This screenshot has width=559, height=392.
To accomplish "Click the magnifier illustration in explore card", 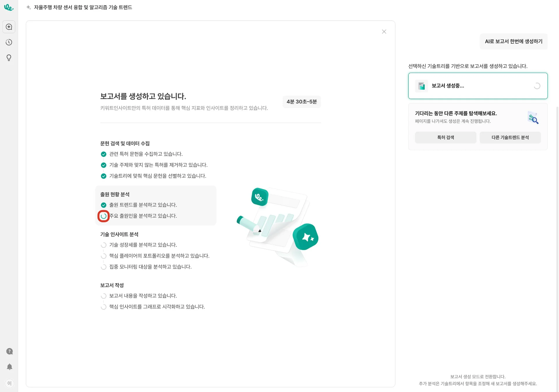I will (533, 118).
